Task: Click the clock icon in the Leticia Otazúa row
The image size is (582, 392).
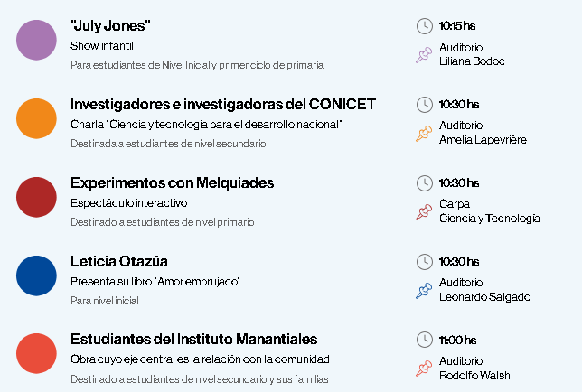Action: [424, 262]
